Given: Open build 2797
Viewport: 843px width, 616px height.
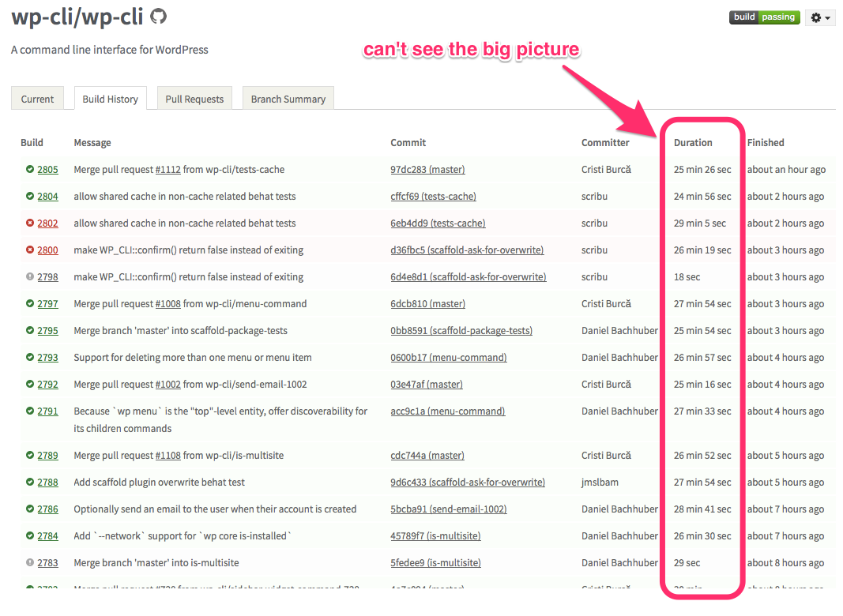Looking at the screenshot, I should [x=48, y=304].
